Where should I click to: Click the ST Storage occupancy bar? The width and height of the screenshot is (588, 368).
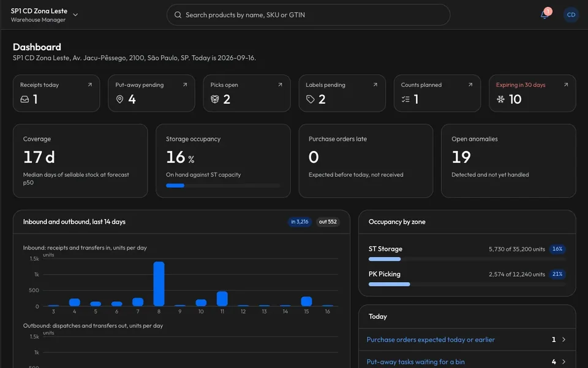tap(467, 259)
